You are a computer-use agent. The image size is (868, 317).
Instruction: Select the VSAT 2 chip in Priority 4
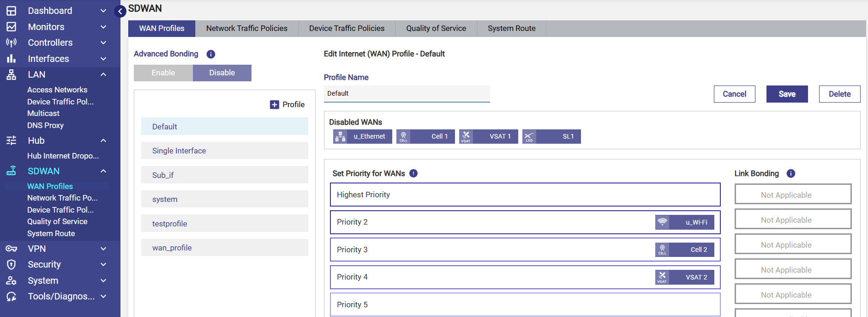[685, 277]
